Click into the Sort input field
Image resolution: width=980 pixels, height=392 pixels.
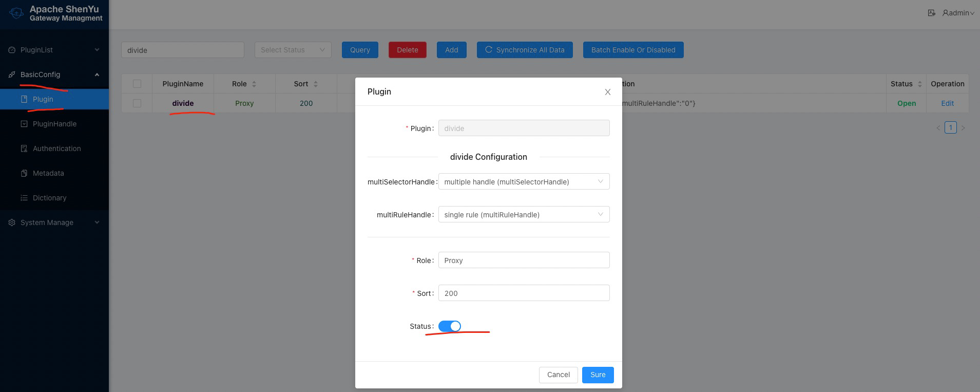(x=524, y=293)
